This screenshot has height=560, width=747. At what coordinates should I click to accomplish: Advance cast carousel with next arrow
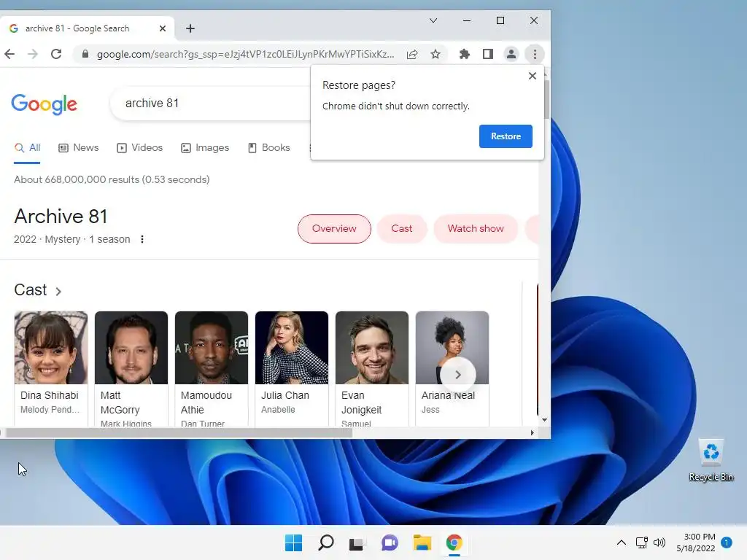pyautogui.click(x=457, y=375)
